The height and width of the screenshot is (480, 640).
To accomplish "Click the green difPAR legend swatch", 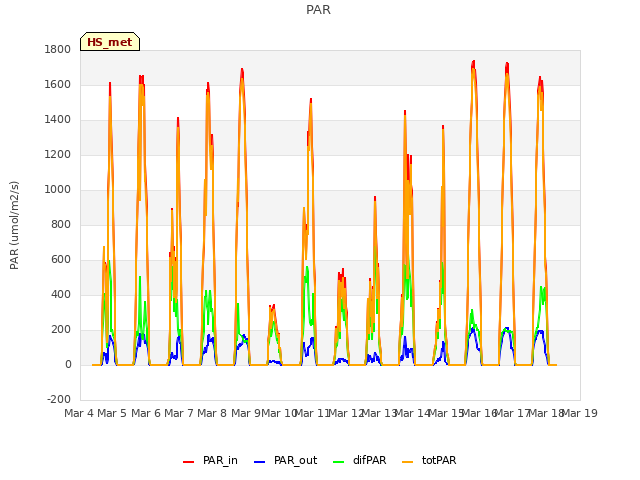I will 339,462.
